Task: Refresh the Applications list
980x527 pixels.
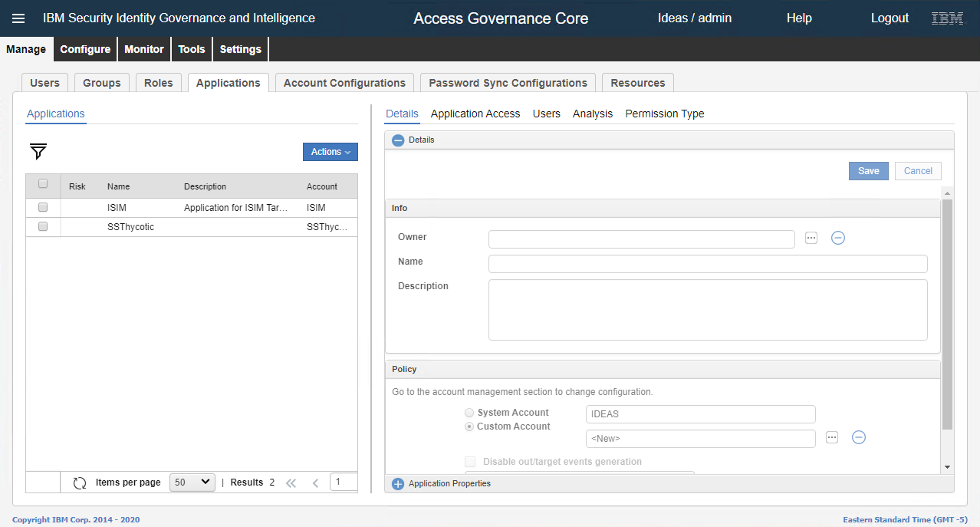Action: [x=80, y=482]
